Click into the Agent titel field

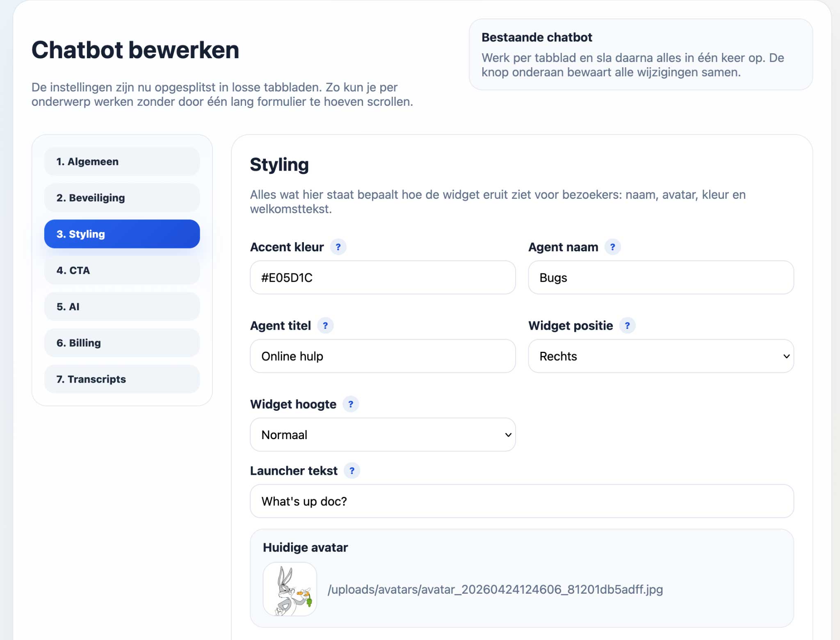click(x=382, y=356)
